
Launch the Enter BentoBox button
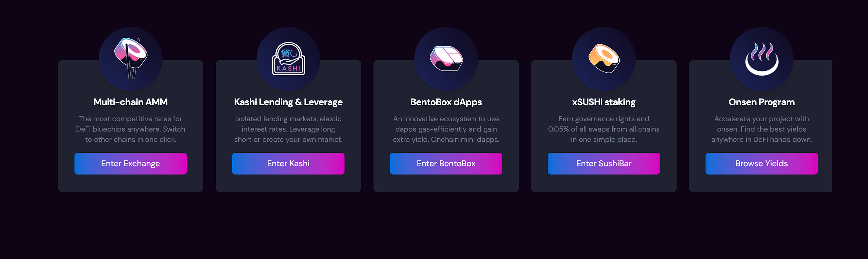[446, 163]
